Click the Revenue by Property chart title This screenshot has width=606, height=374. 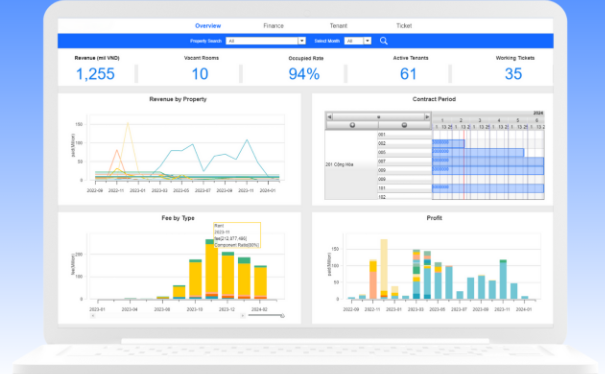[x=178, y=99]
